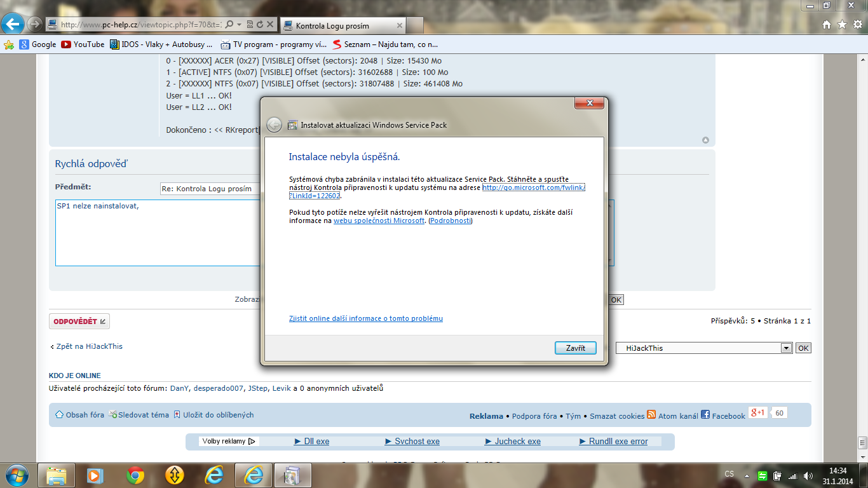This screenshot has height=488, width=868.
Task: Open Favorites with the star icon
Action: coord(842,25)
